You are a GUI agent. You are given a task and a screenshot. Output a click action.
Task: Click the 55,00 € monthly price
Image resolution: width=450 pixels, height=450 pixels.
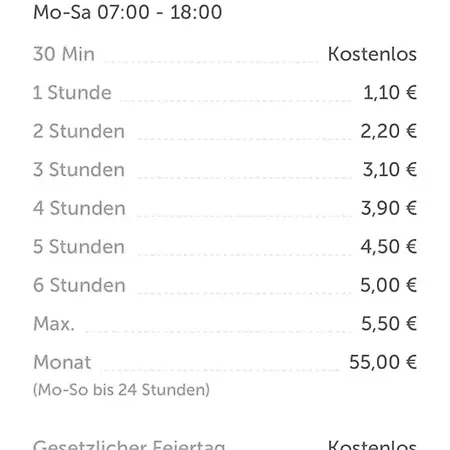pyautogui.click(x=383, y=362)
